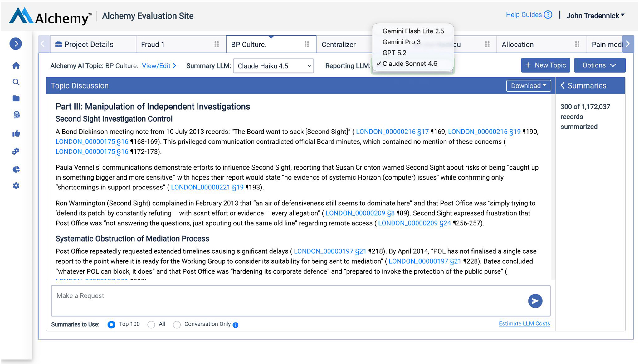639x364 pixels.
Task: Open the pie chart reports icon
Action: 16,169
